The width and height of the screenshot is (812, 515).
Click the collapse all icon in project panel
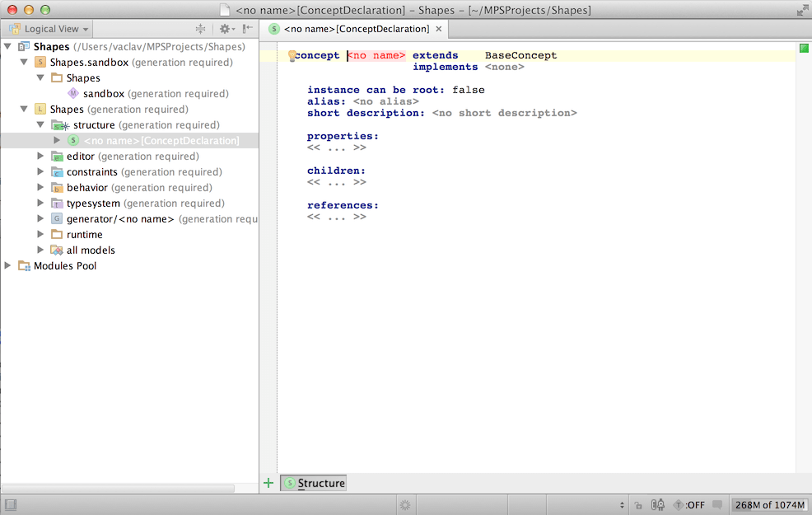tap(200, 29)
